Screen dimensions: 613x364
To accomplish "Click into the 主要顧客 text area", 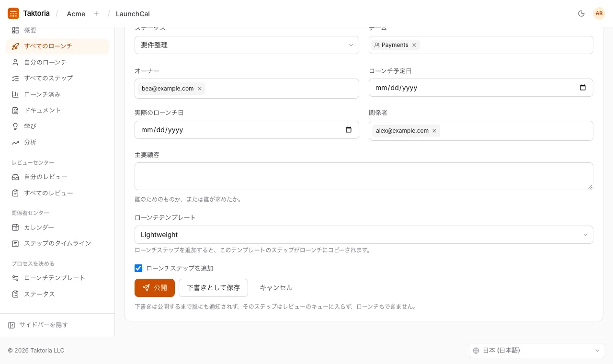I will pos(364,176).
